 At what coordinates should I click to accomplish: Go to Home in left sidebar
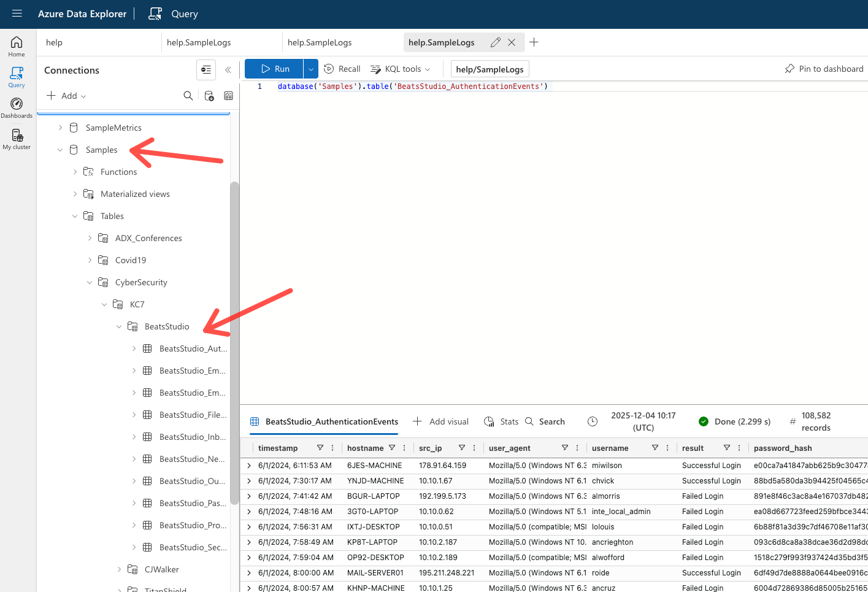coord(17,46)
